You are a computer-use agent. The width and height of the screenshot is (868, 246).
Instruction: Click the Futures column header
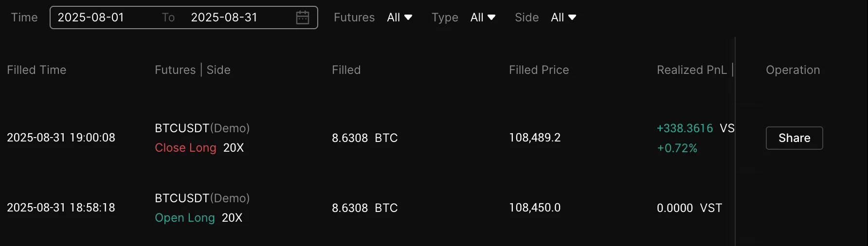175,70
